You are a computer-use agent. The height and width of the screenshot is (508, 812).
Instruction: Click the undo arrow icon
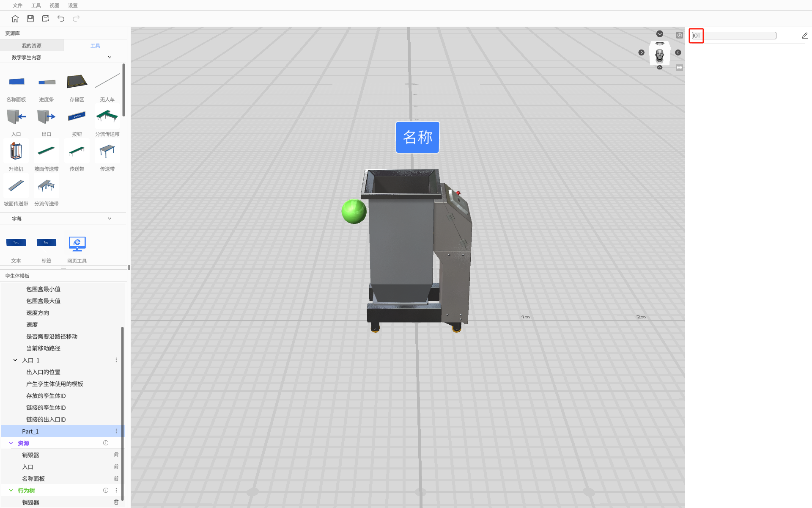click(61, 19)
